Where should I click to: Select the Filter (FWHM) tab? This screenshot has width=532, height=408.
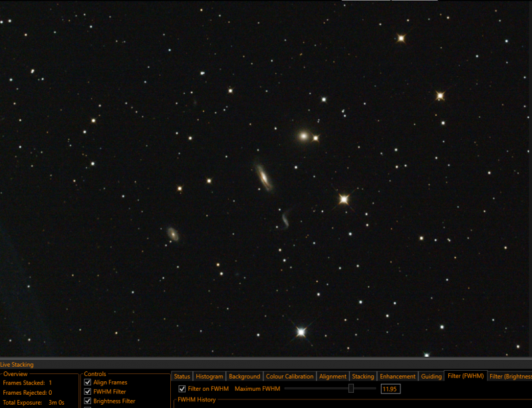point(465,376)
